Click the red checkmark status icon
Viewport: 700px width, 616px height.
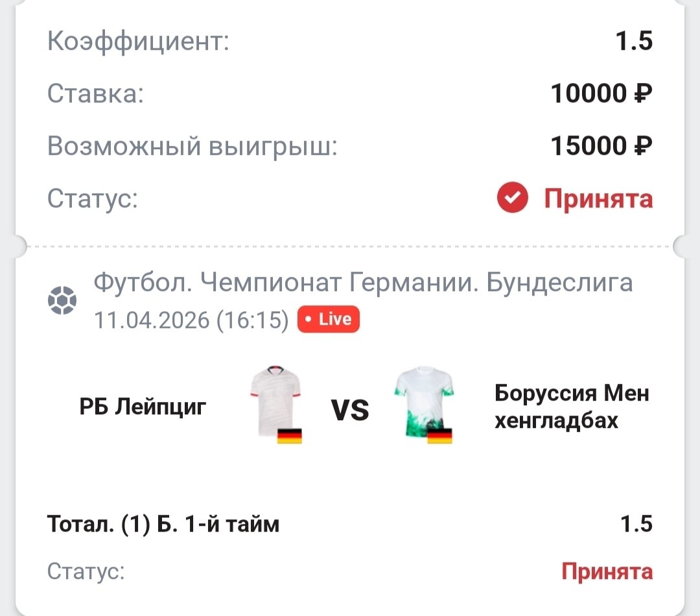click(x=513, y=198)
